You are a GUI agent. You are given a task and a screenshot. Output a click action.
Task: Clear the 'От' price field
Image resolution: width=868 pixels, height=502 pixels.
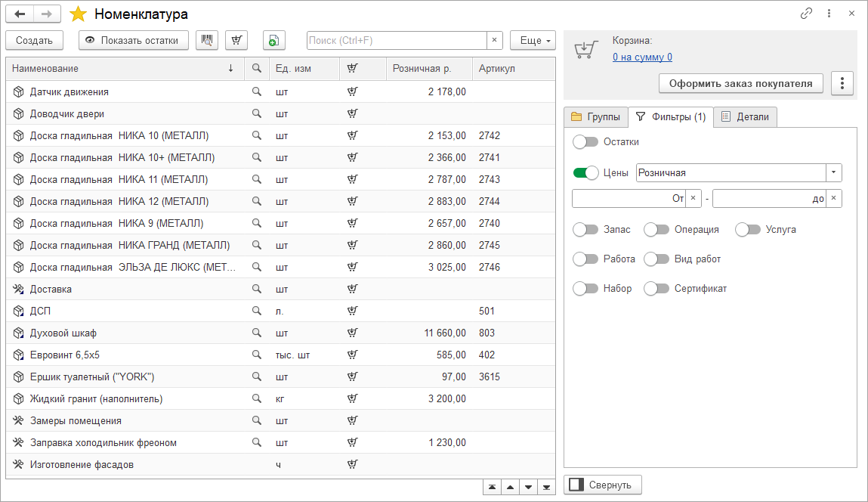[693, 198]
